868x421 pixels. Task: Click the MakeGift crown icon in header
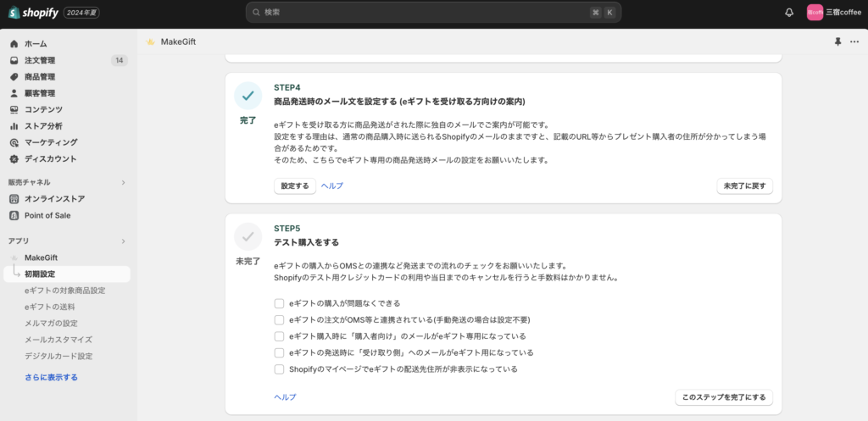point(150,42)
